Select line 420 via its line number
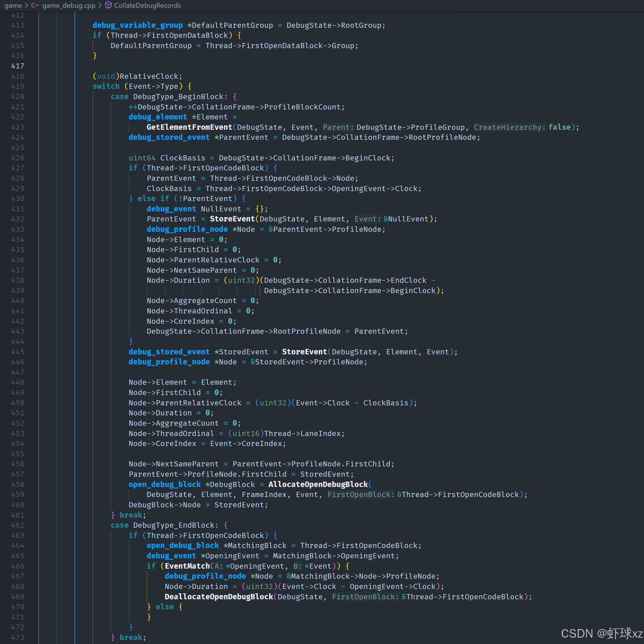The height and width of the screenshot is (644, 644). [x=17, y=97]
